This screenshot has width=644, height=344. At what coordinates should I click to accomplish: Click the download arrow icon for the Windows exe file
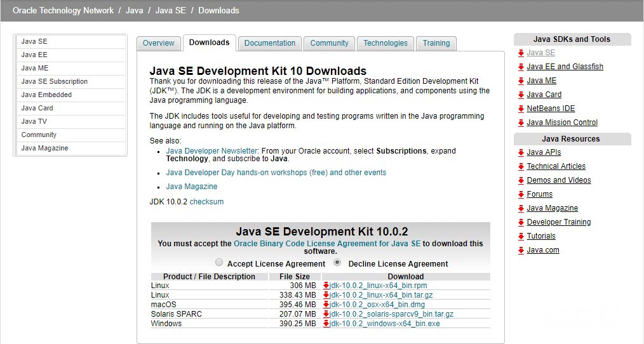326,324
